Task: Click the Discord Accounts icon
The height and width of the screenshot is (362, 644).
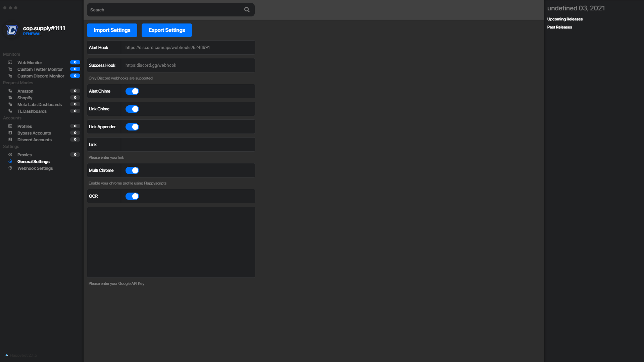Action: point(10,140)
